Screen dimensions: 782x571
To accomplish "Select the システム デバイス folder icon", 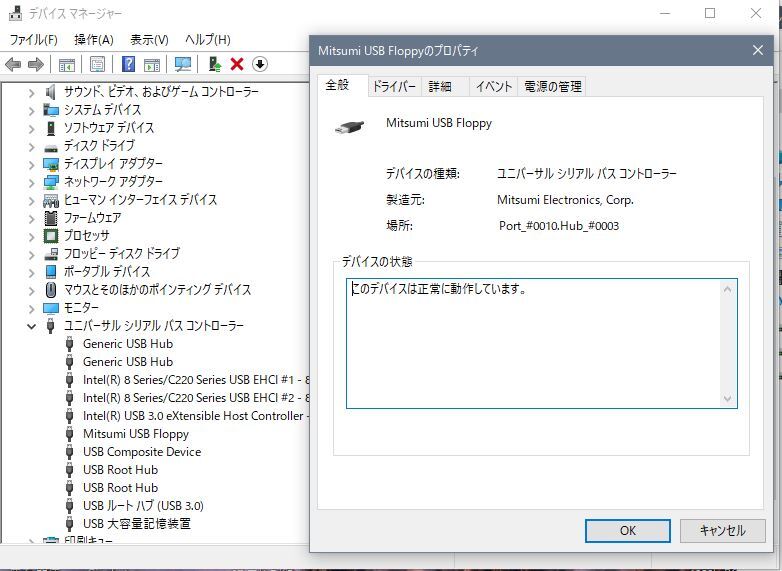I will point(51,110).
